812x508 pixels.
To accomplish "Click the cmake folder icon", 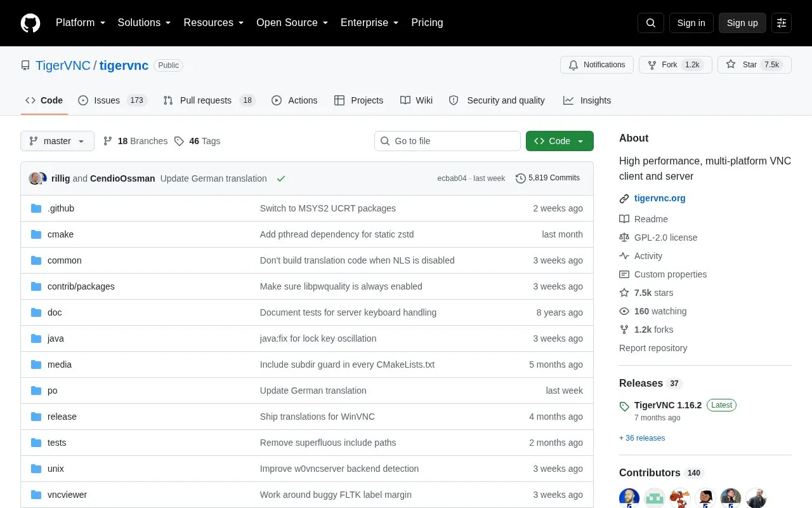I will coord(36,234).
